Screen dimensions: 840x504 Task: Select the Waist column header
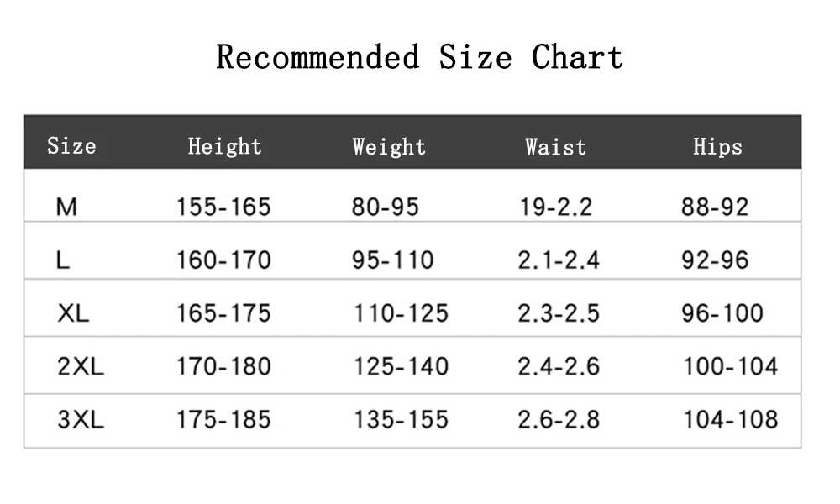tap(555, 147)
